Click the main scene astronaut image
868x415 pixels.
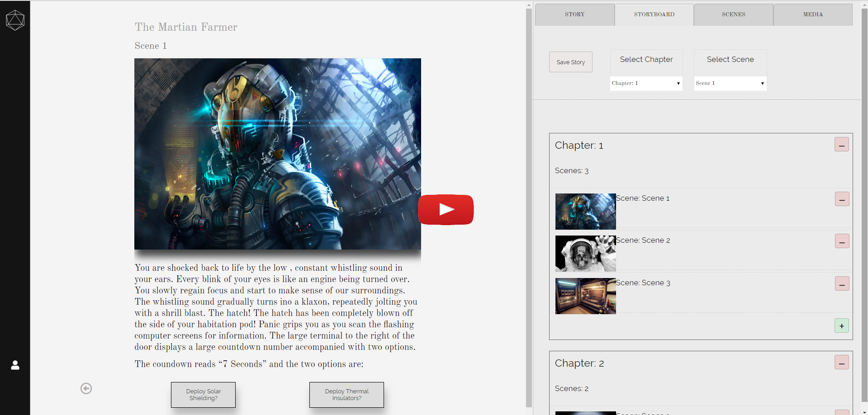click(277, 154)
